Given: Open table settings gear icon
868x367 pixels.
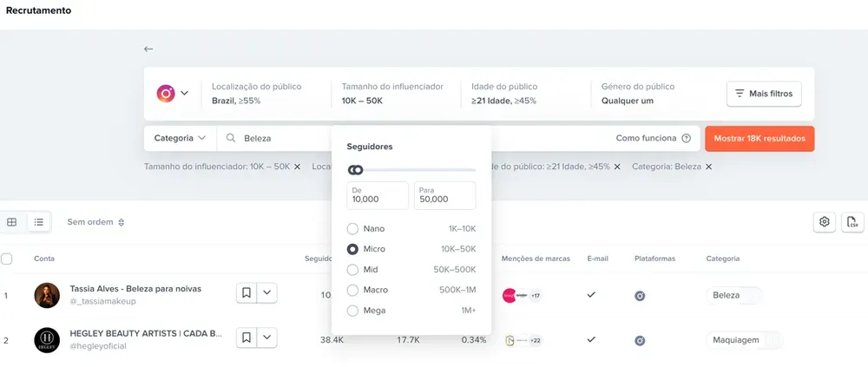Looking at the screenshot, I should coord(825,222).
